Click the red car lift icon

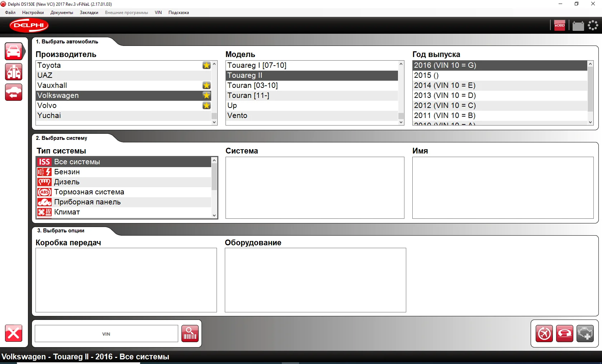point(565,334)
